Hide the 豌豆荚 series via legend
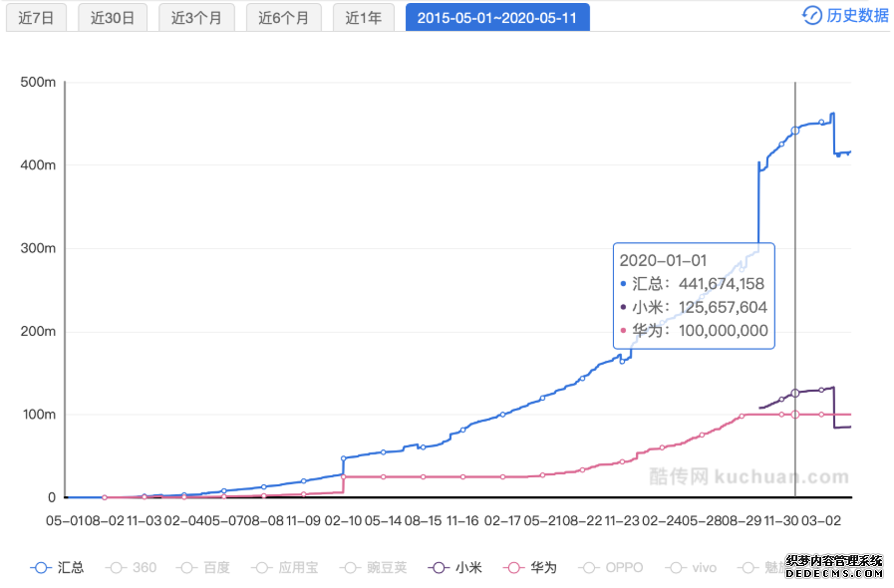This screenshot has height=588, width=894. coord(349,567)
